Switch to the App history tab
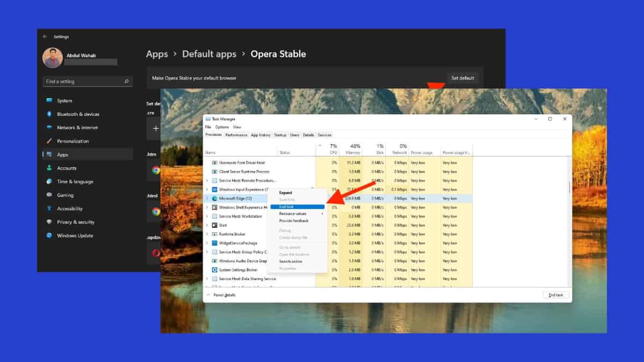 [261, 135]
